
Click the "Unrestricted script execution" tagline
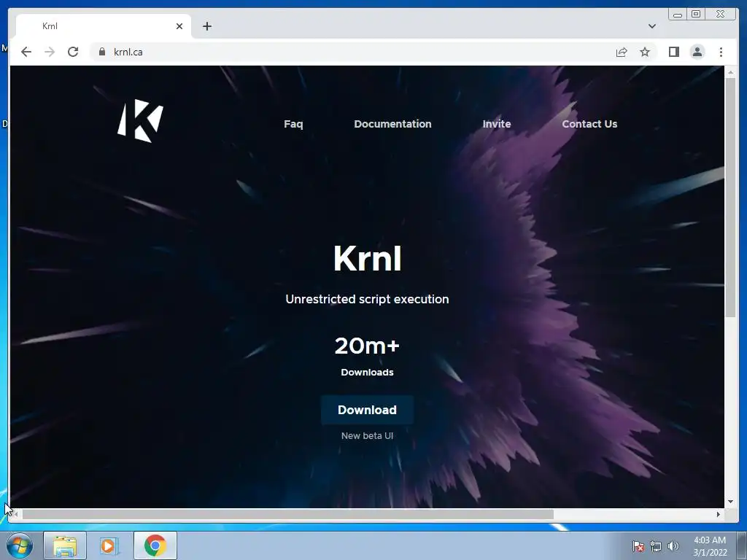[367, 299]
